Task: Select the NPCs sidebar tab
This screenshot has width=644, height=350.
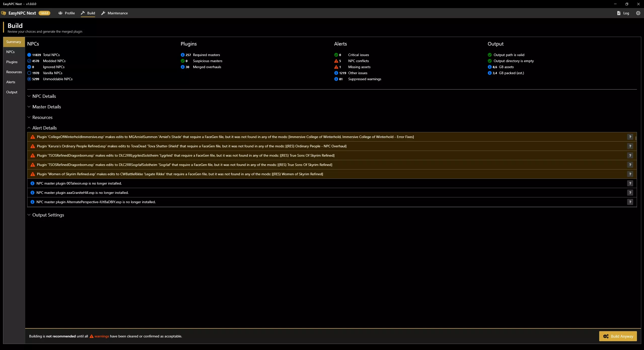Action: (14, 52)
